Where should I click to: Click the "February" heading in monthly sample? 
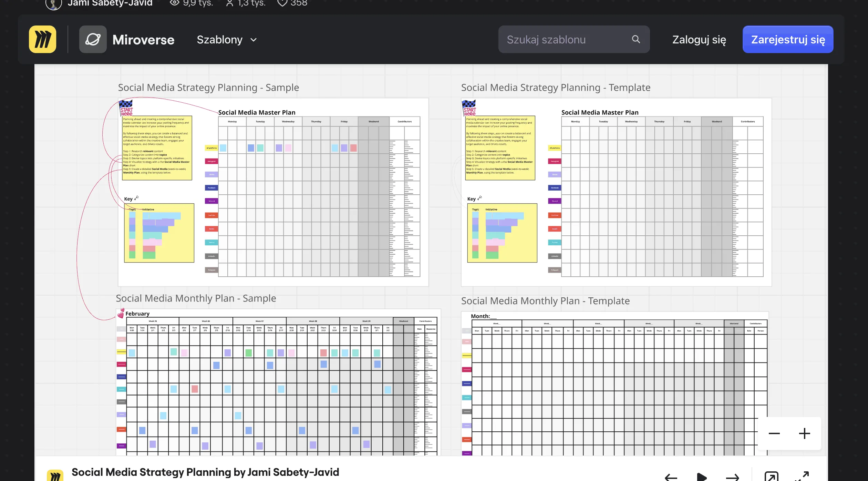(137, 314)
